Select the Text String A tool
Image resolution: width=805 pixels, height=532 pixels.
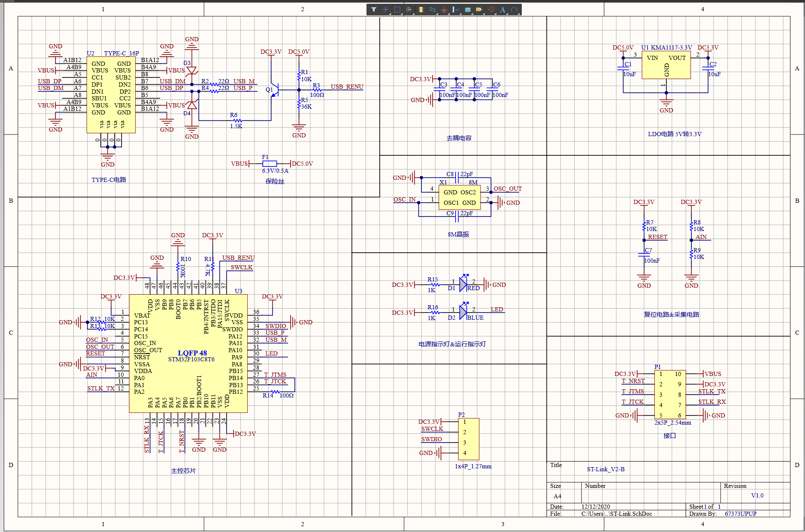coord(503,10)
